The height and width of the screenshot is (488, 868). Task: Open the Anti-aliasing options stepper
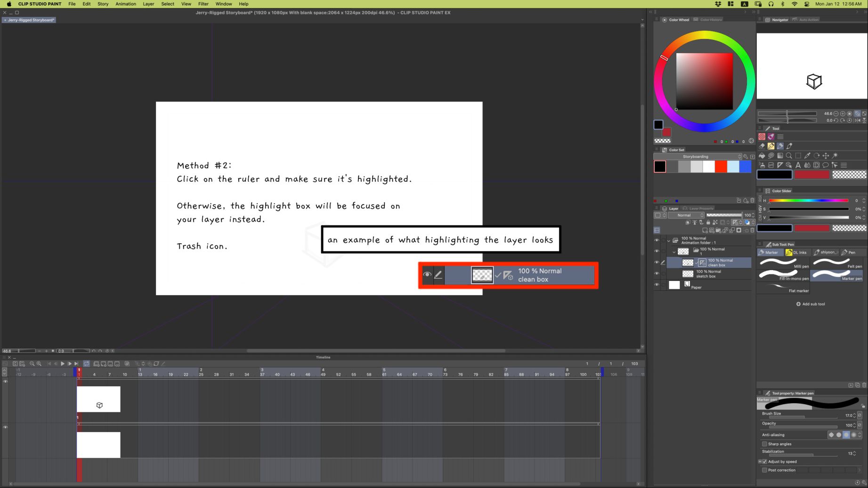(x=860, y=435)
